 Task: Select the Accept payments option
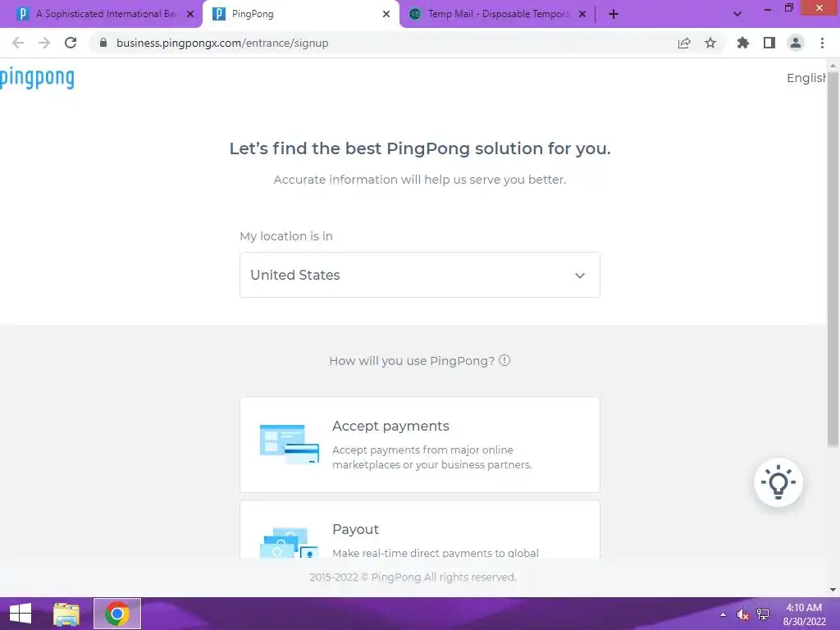coord(419,445)
